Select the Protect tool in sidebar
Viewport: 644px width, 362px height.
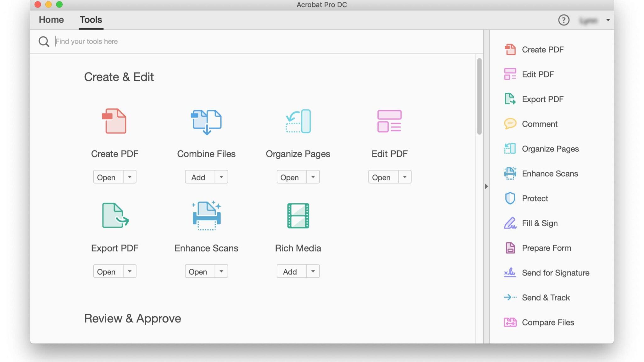[534, 198]
